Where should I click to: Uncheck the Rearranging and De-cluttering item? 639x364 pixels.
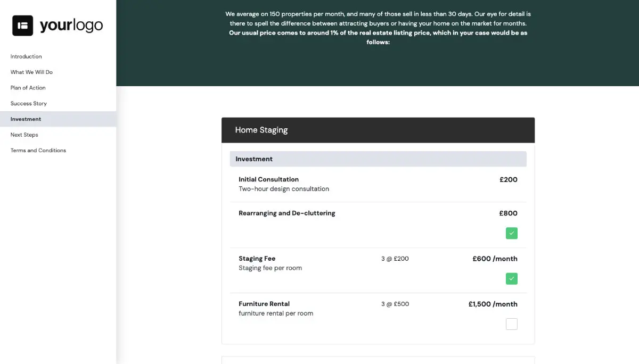(x=511, y=233)
